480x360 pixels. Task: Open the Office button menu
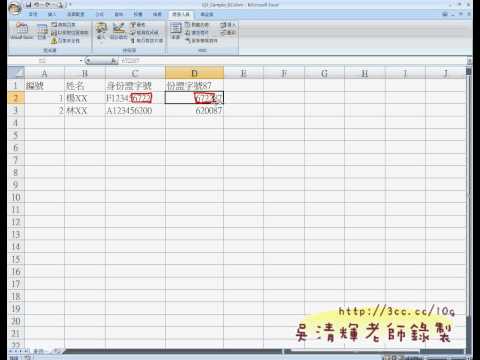[x=14, y=7]
